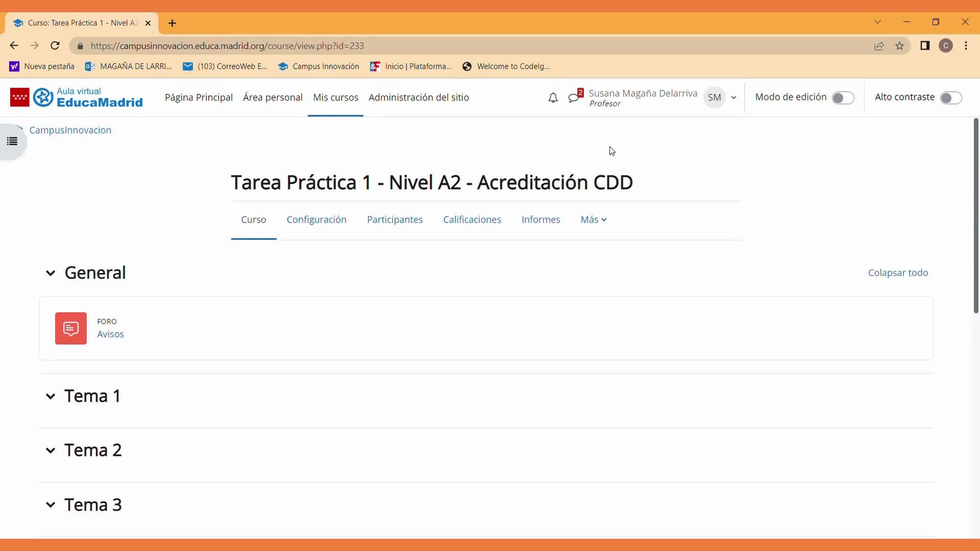Click the Avisos forum icon
The width and height of the screenshot is (980, 551).
[71, 329]
